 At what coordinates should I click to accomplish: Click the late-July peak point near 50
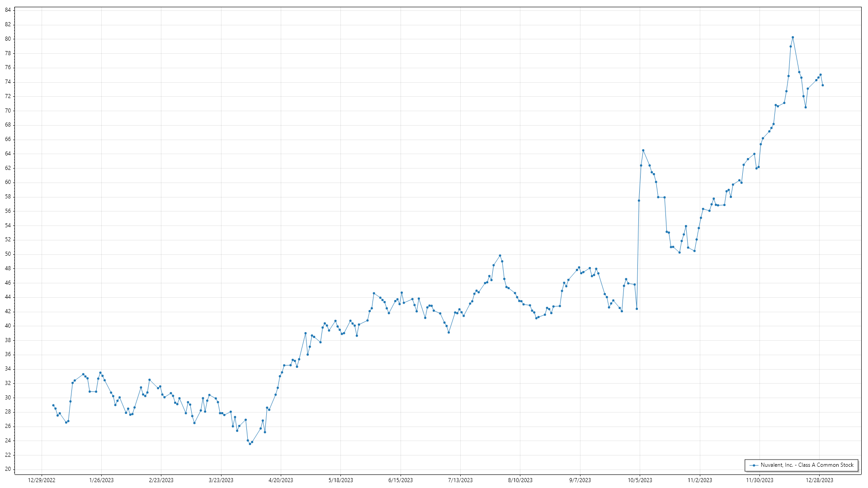[x=500, y=256]
